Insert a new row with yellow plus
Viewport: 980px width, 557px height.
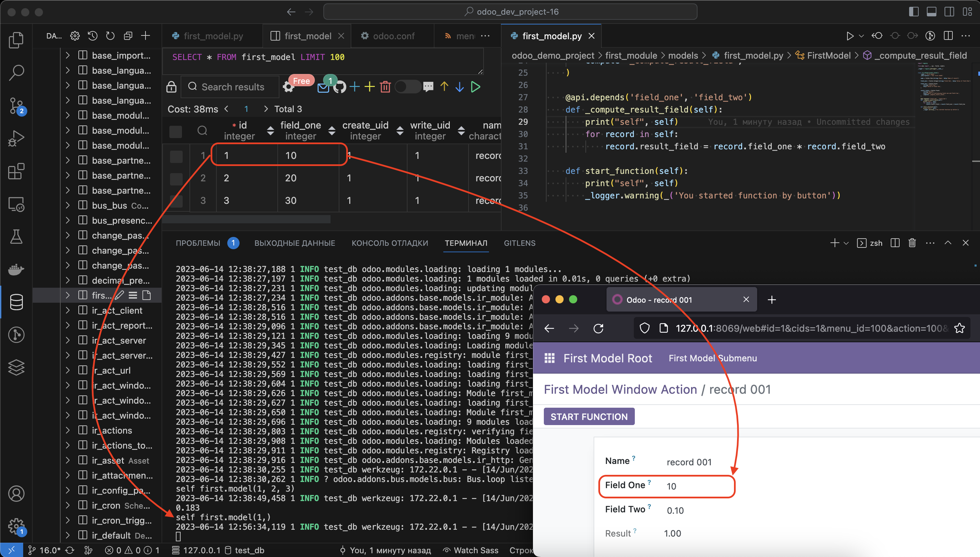pyautogui.click(x=369, y=87)
